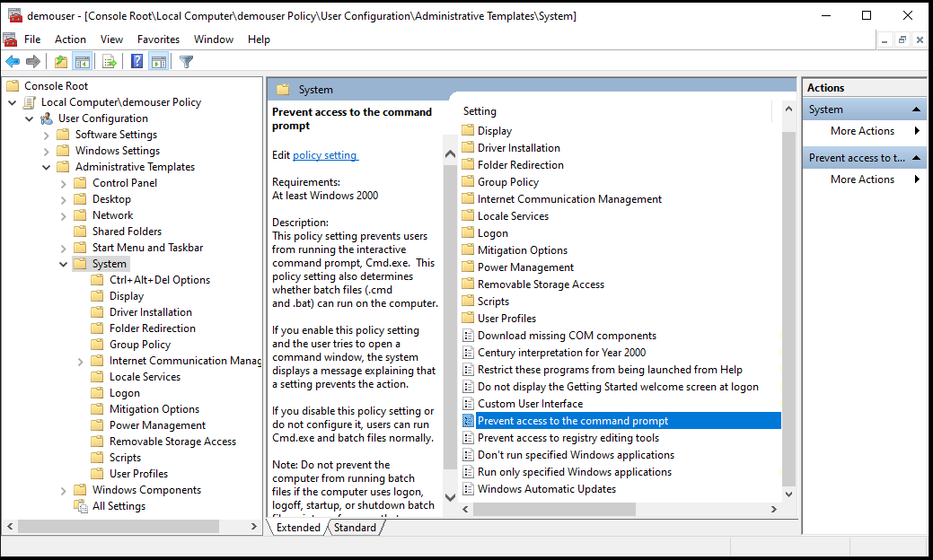This screenshot has height=560, width=933.
Task: Open More Actions under System
Action: point(865,131)
